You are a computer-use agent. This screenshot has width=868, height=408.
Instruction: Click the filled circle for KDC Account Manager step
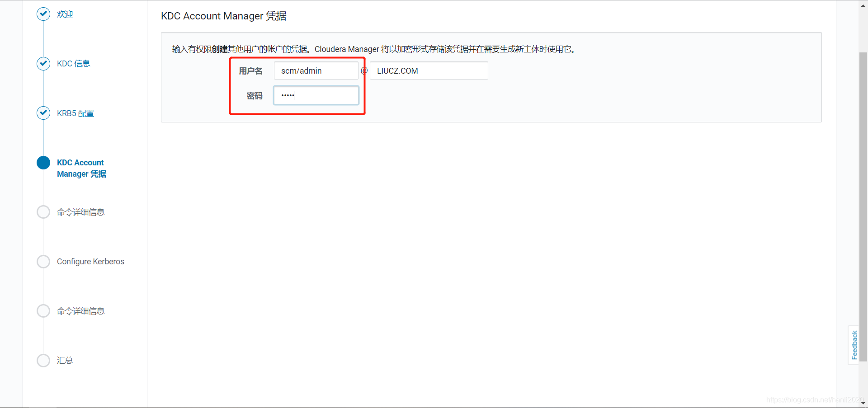click(x=43, y=163)
